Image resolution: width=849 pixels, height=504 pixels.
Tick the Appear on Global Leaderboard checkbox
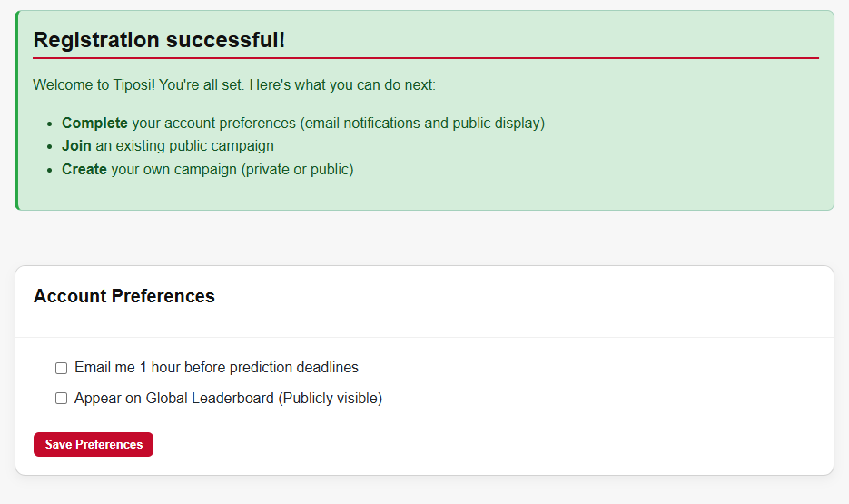pyautogui.click(x=61, y=398)
